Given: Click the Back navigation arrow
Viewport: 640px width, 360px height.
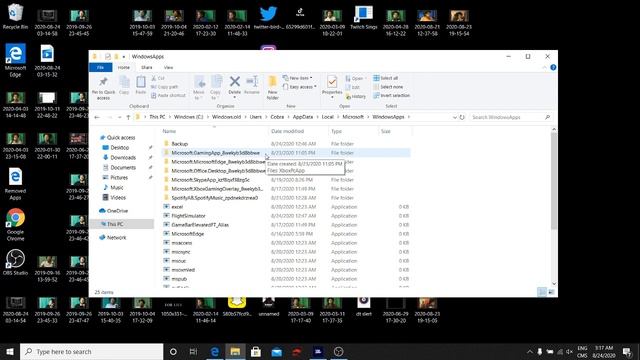Looking at the screenshot, I should (97, 117).
